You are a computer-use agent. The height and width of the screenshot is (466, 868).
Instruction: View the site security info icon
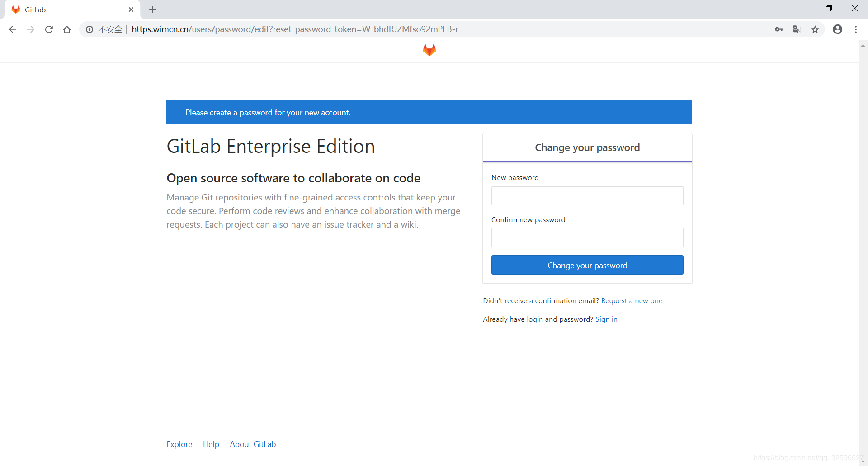click(x=90, y=29)
